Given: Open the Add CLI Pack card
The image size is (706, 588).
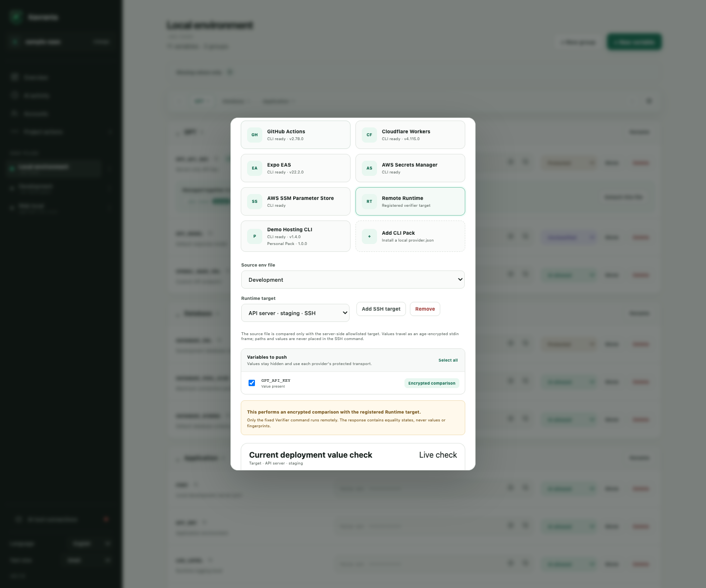Looking at the screenshot, I should tap(410, 236).
